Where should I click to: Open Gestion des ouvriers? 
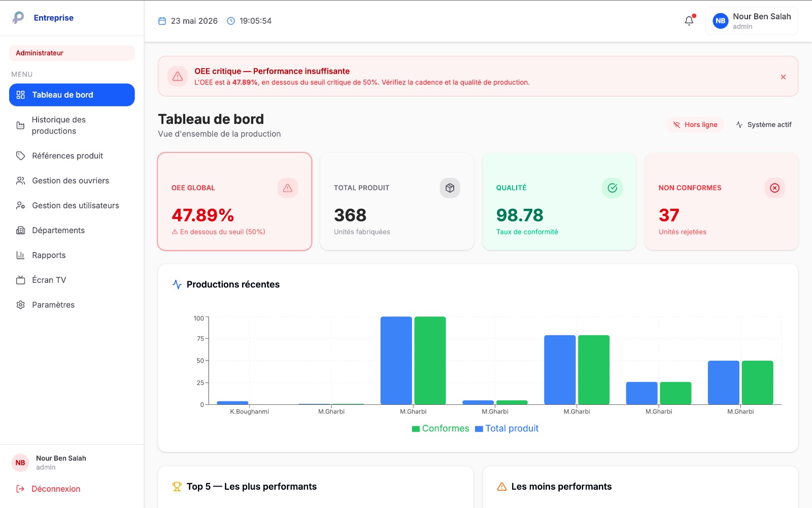click(x=72, y=181)
